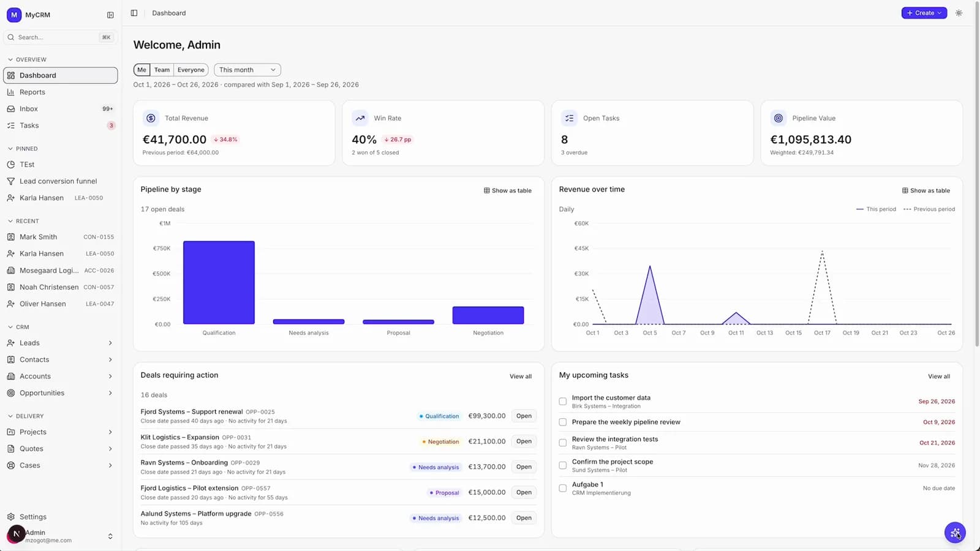
Task: Open Settings in the sidebar
Action: point(61,517)
